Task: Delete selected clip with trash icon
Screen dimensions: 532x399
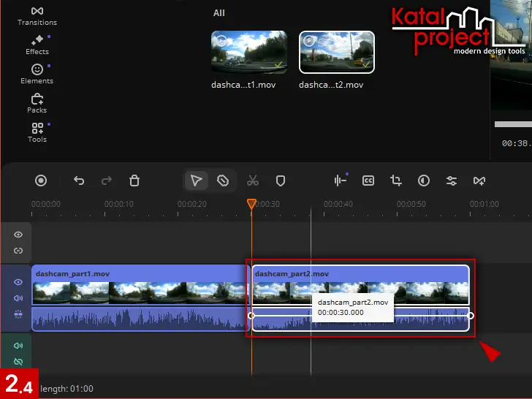Action: (x=134, y=180)
